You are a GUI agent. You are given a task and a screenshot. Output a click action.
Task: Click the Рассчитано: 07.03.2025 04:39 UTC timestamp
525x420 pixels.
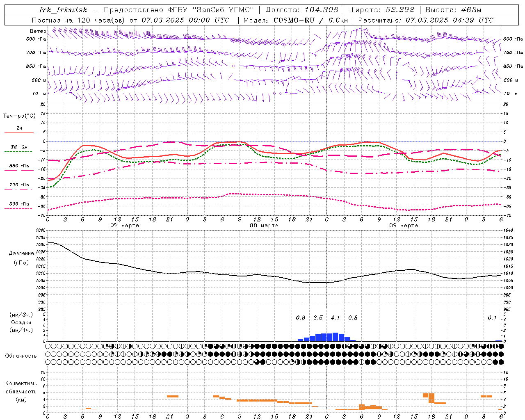(426, 20)
